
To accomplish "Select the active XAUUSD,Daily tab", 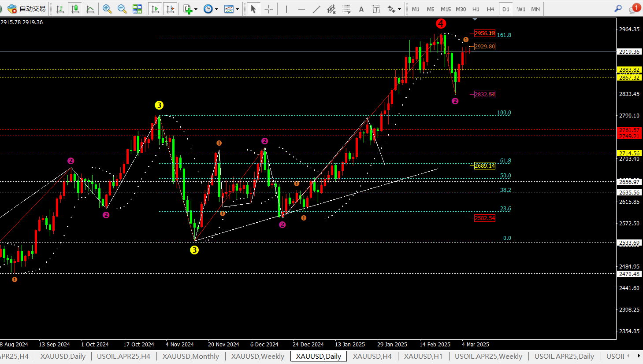I will 319,356.
